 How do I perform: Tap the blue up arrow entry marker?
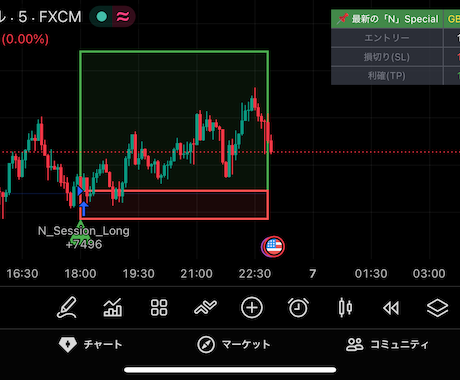(x=84, y=209)
